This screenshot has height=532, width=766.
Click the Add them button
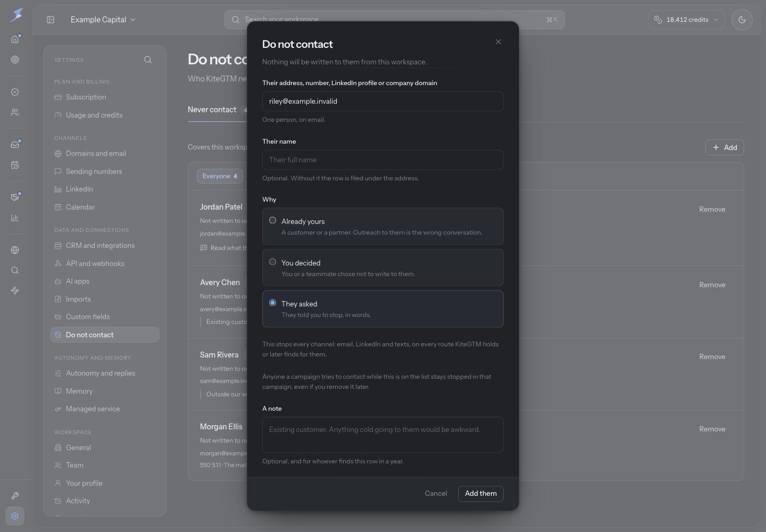[481, 494]
